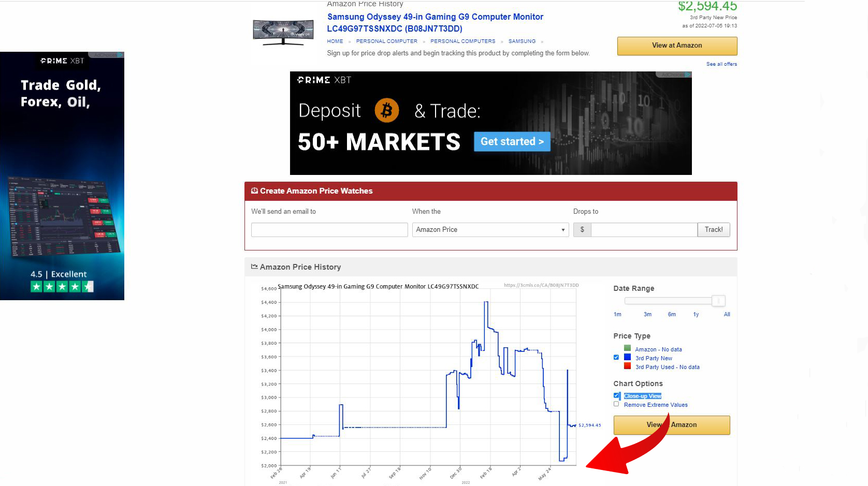Click the Date Range slider handle
Viewport: 868px width, 486px height.
tap(718, 301)
